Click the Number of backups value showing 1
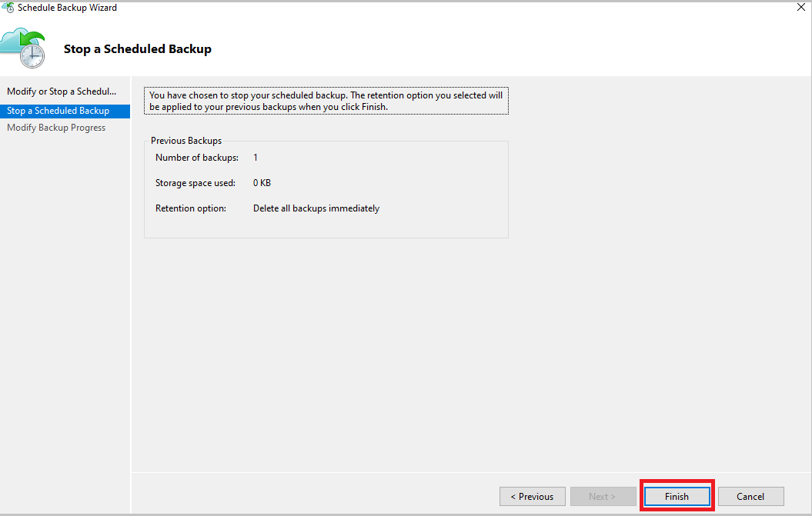Image resolution: width=812 pixels, height=516 pixels. pyautogui.click(x=256, y=157)
